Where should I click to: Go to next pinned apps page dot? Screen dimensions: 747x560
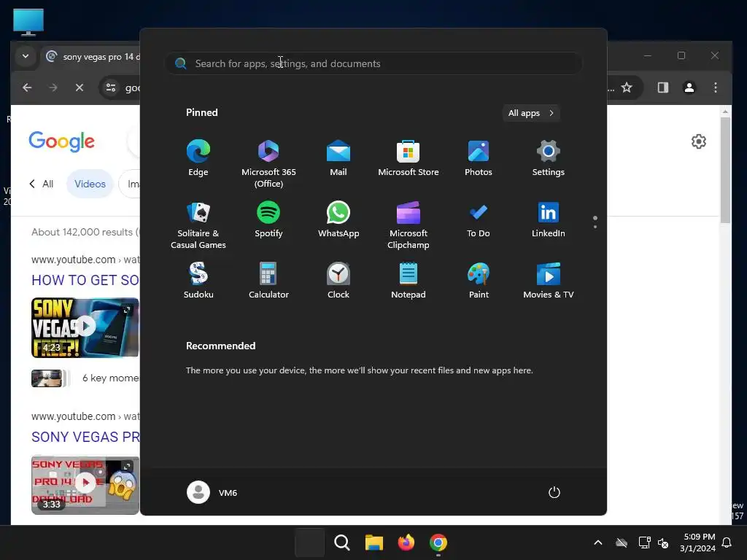(595, 227)
